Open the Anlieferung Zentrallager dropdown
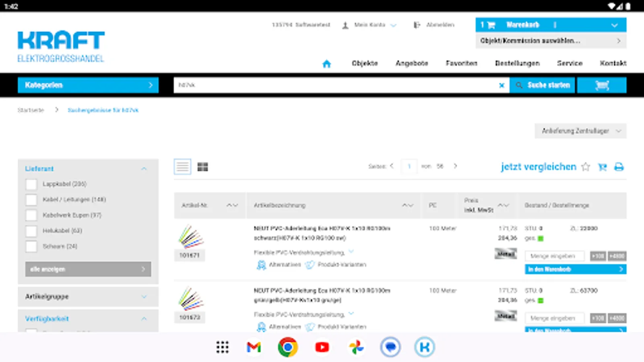Image resolution: width=644 pixels, height=362 pixels. pos(580,131)
